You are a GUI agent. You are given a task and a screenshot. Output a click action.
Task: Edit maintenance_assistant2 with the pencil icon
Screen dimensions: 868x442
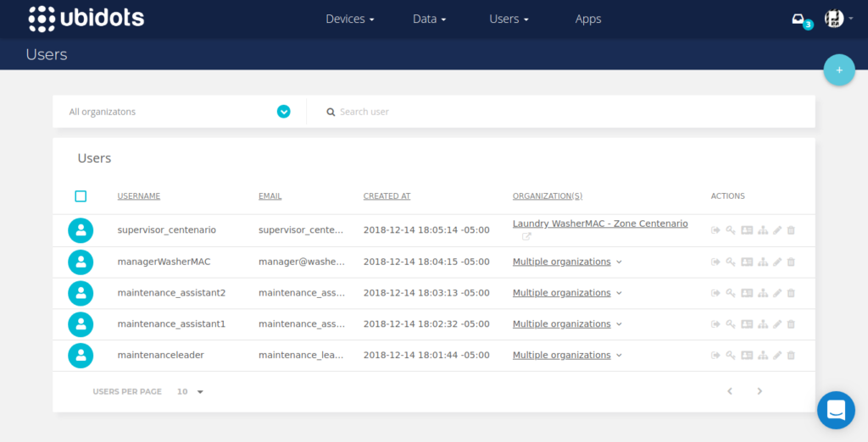click(x=777, y=293)
